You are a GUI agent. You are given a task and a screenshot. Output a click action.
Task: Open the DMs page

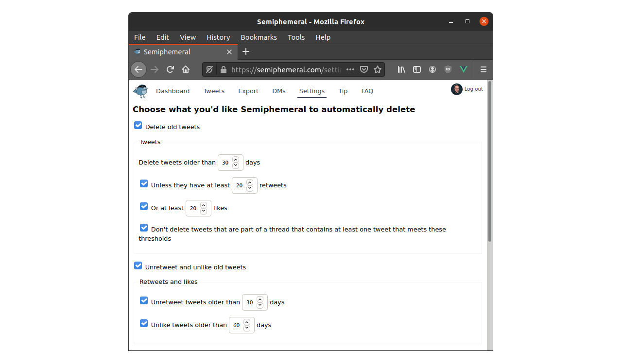pos(279,91)
